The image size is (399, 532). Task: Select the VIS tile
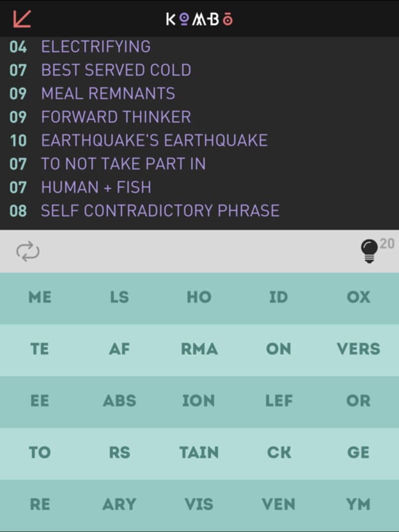(199, 504)
